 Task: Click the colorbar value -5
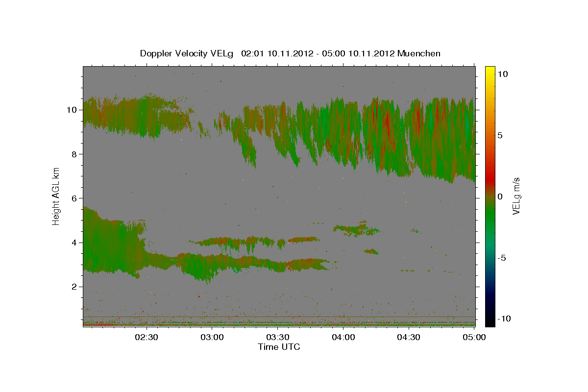[502, 258]
